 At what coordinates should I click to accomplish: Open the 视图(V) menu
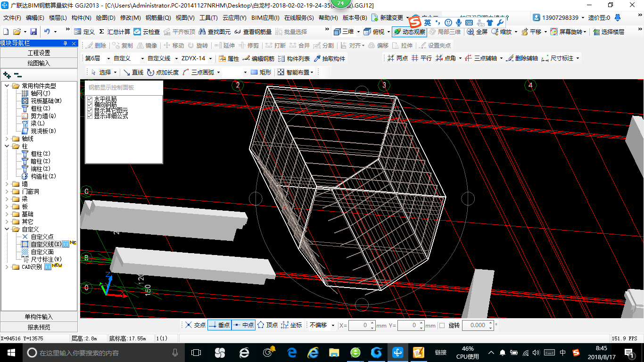(x=185, y=18)
